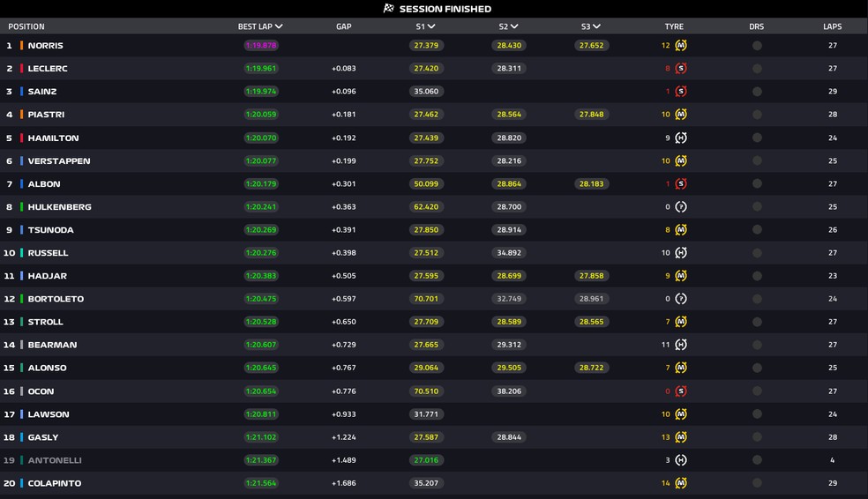This screenshot has height=499, width=868.
Task: Click Hamilton's hard tyre icon
Action: [681, 138]
